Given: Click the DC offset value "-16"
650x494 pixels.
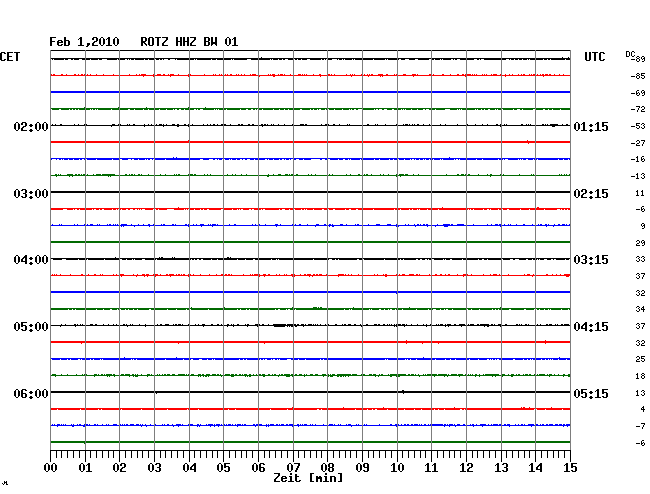Looking at the screenshot, I should click(638, 159).
